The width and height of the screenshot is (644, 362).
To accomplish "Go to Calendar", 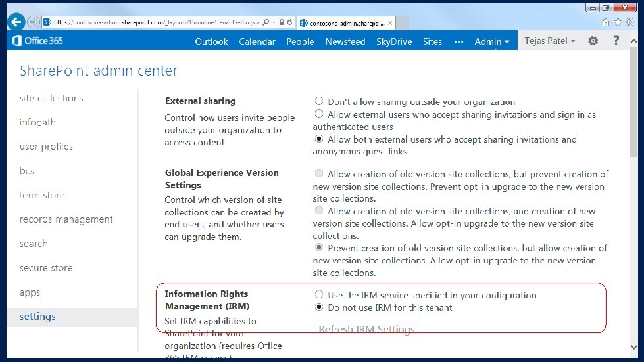I will click(257, 41).
